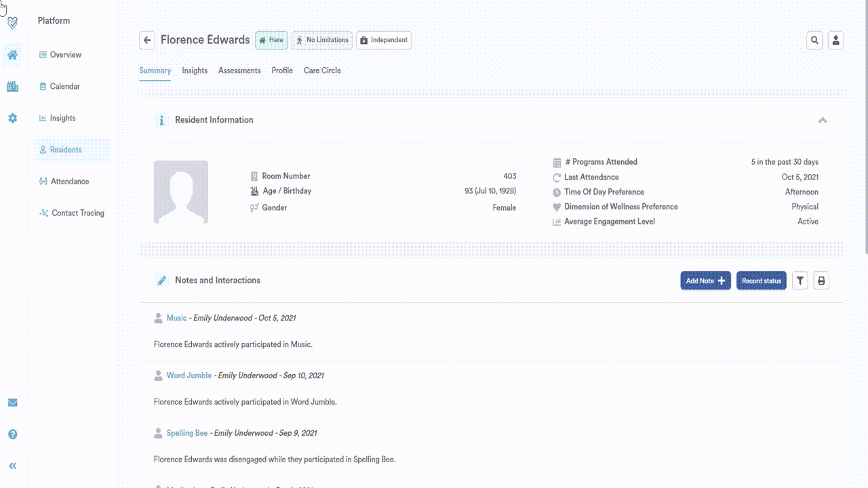The width and height of the screenshot is (868, 488).
Task: Click the person icon beside Music note
Action: [159, 318]
